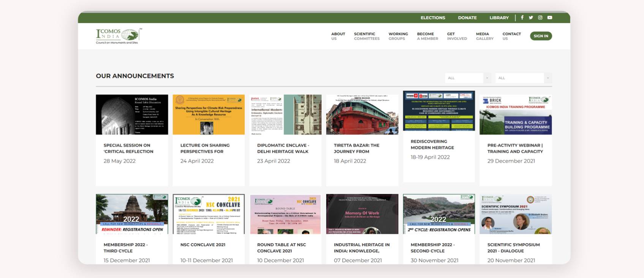Open 'Special Session on Critical Reflection' title
This screenshot has height=278, width=644.
(128, 148)
